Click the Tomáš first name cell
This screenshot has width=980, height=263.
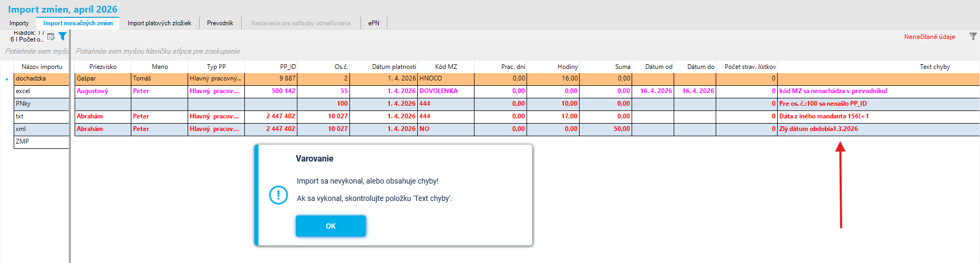pyautogui.click(x=160, y=78)
